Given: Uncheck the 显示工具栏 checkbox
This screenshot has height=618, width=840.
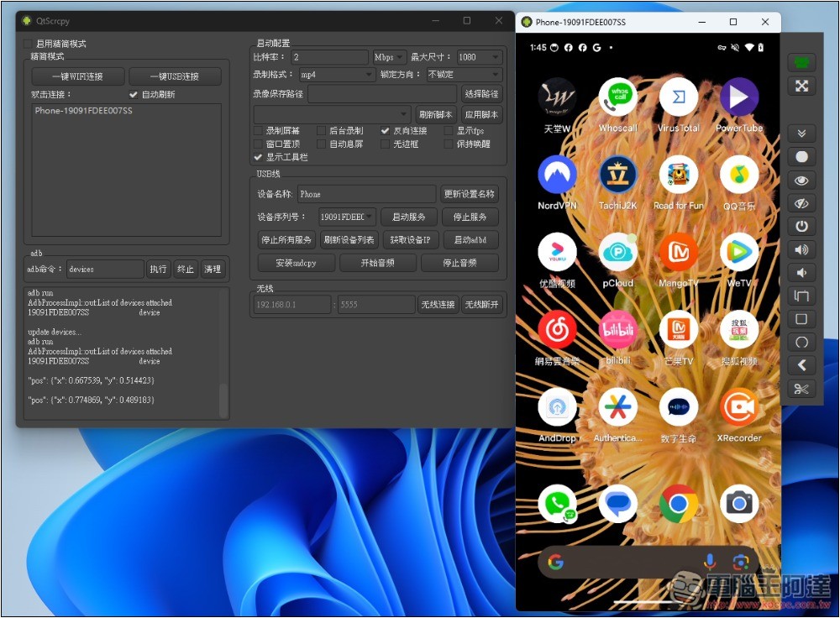Looking at the screenshot, I should tap(258, 157).
